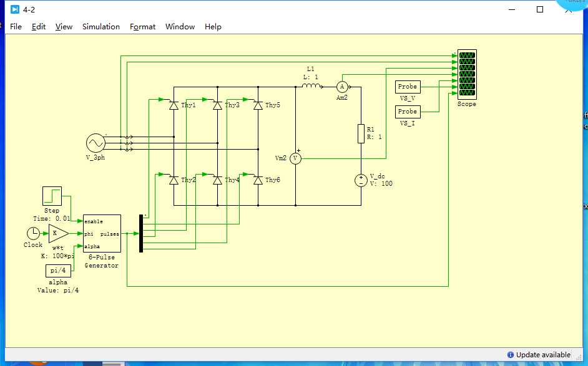Click the pulses output port label

coord(109,234)
